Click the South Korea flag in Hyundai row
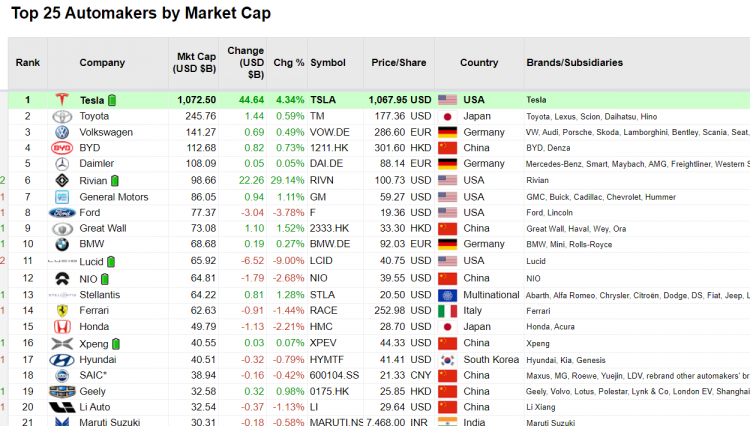This screenshot has width=750, height=426. click(448, 360)
